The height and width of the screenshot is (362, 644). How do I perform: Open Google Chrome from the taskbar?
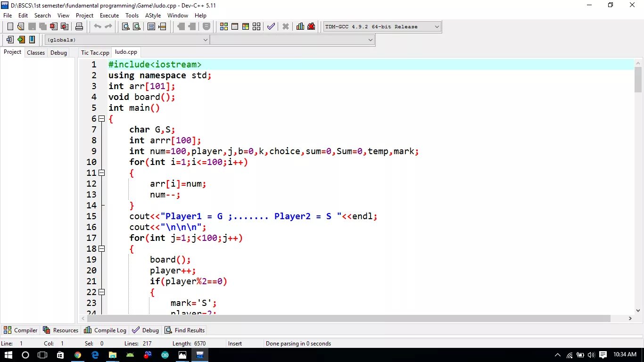point(78,355)
